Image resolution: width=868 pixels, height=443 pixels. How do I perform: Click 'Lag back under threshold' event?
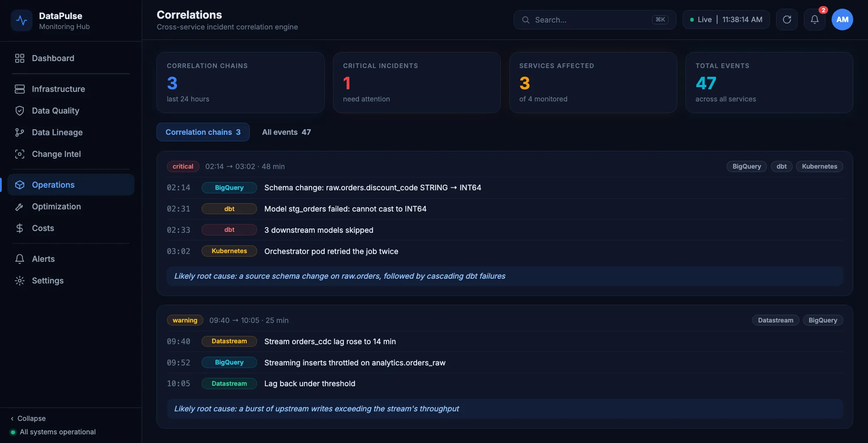click(505, 384)
